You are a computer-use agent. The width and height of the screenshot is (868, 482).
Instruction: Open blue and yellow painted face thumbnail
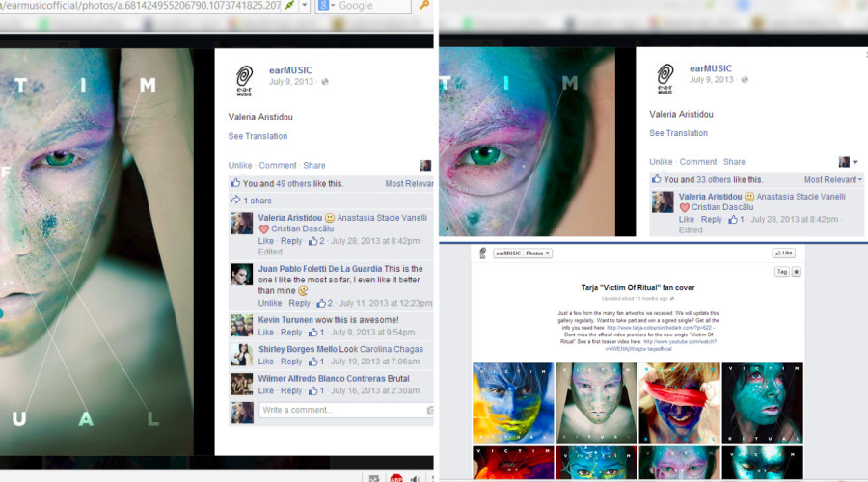(513, 403)
